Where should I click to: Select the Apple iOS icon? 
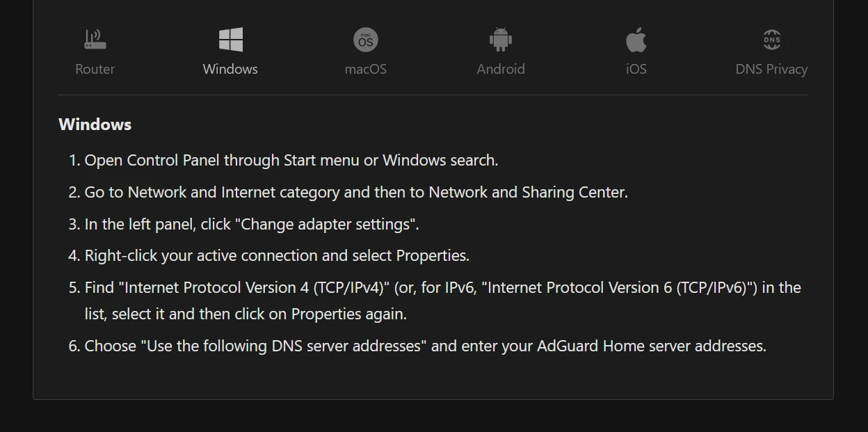pyautogui.click(x=636, y=38)
